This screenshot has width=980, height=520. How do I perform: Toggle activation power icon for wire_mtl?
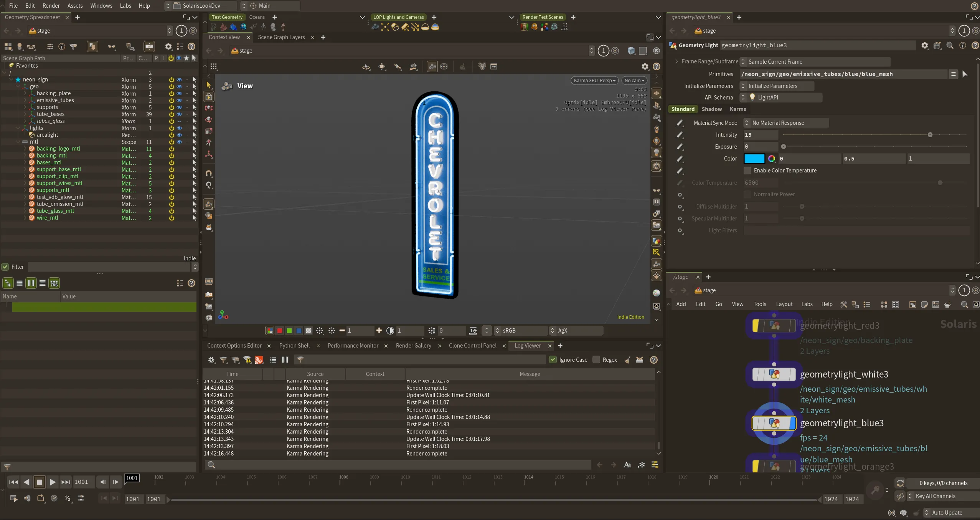[172, 218]
